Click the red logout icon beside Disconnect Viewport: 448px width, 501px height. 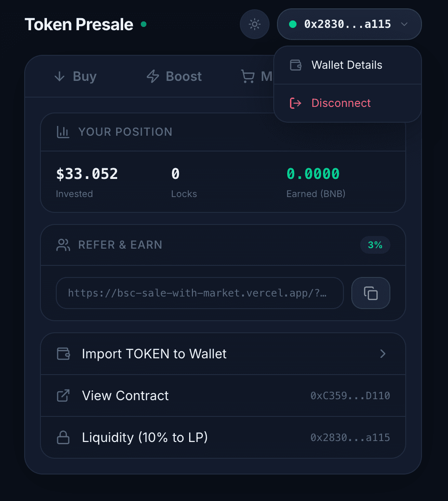[x=296, y=103]
